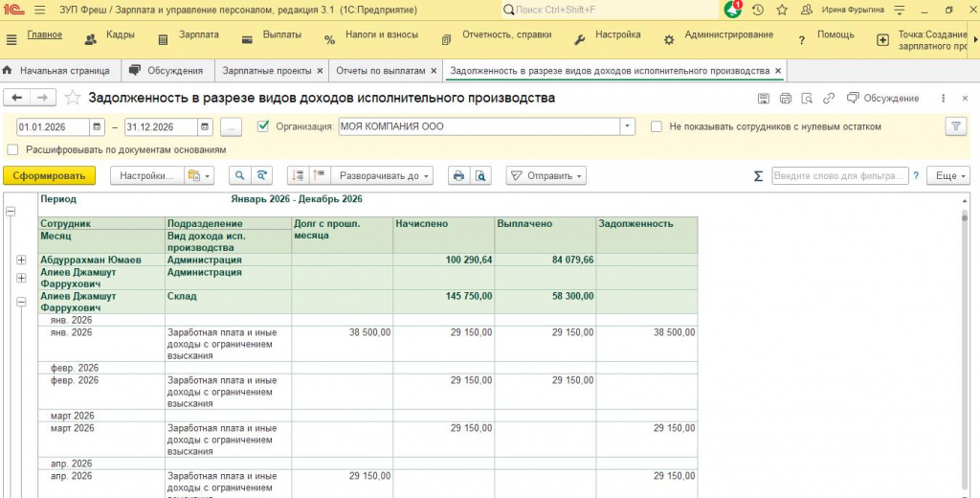
Task: Enable hiding employees with zero balance
Action: click(x=657, y=126)
